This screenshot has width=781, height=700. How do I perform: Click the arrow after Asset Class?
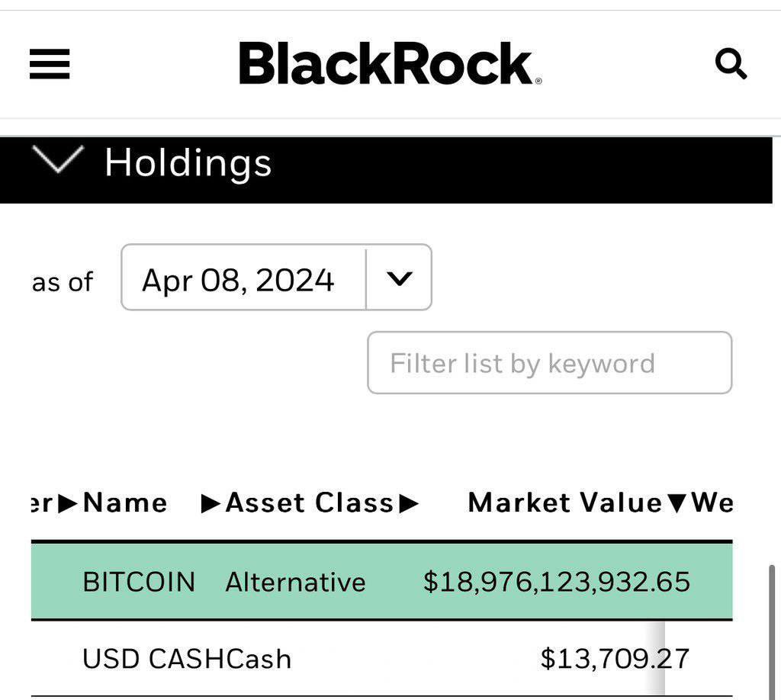coord(409,503)
